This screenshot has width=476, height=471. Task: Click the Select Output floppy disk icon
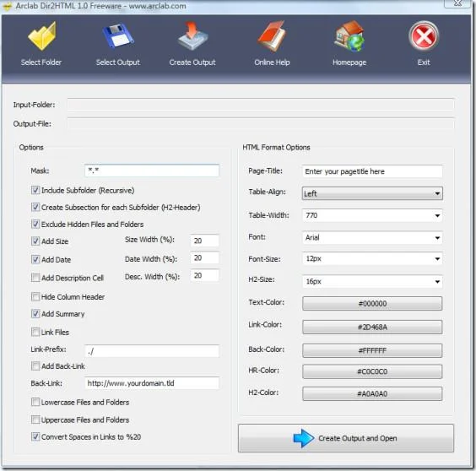pos(118,35)
